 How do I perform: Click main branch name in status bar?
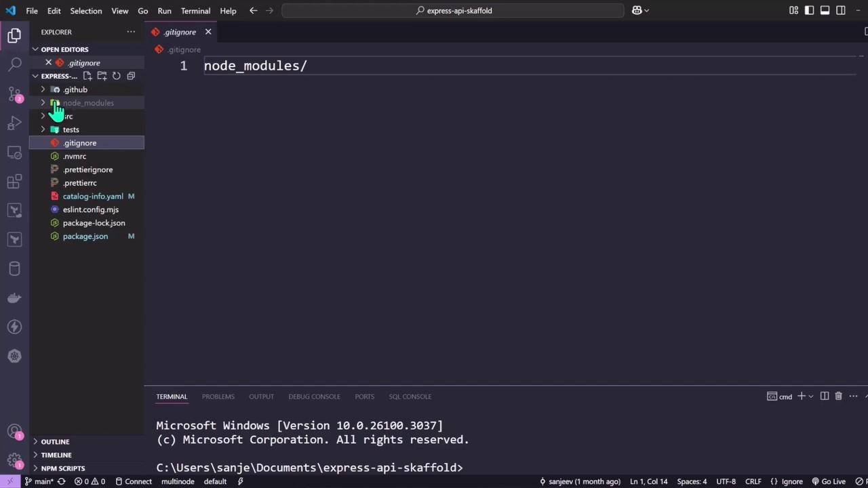(x=39, y=481)
